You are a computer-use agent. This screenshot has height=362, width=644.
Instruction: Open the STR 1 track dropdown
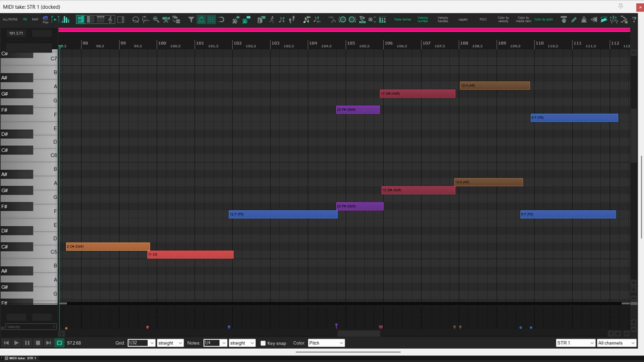(x=575, y=343)
